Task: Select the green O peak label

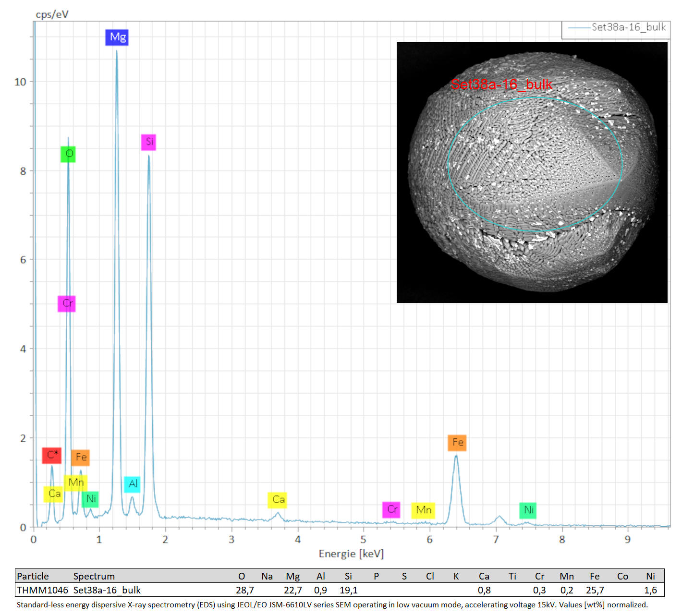Action: pyautogui.click(x=68, y=154)
